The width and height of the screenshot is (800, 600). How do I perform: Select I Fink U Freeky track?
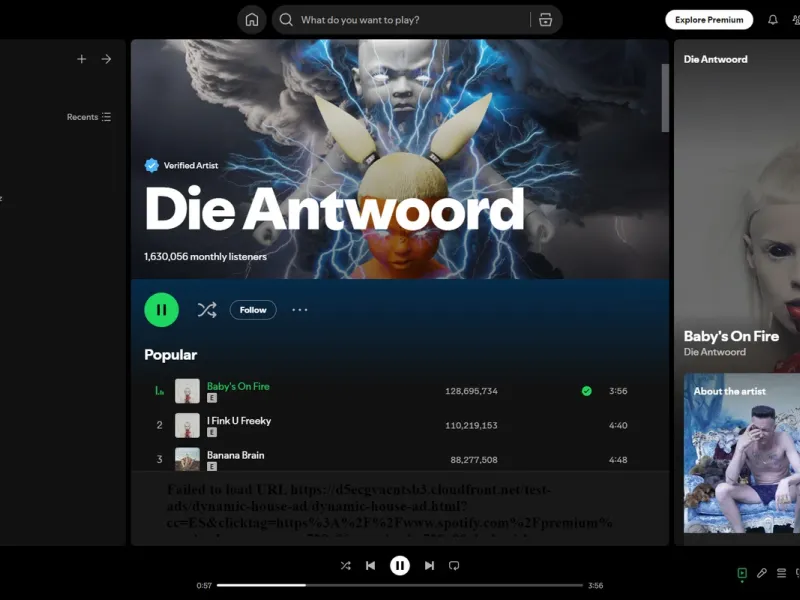click(x=239, y=421)
